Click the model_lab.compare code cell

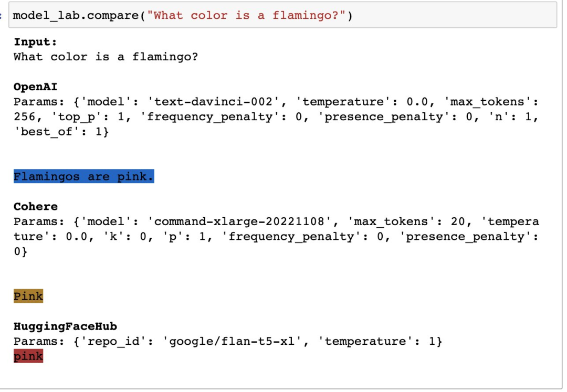click(282, 15)
